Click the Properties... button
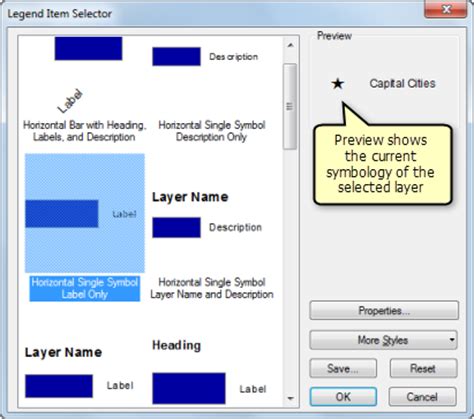474x419 pixels. tap(384, 311)
